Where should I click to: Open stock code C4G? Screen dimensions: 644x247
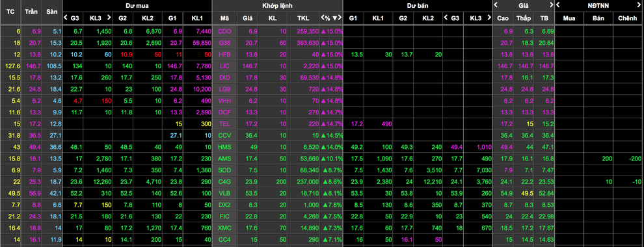pos(224,181)
